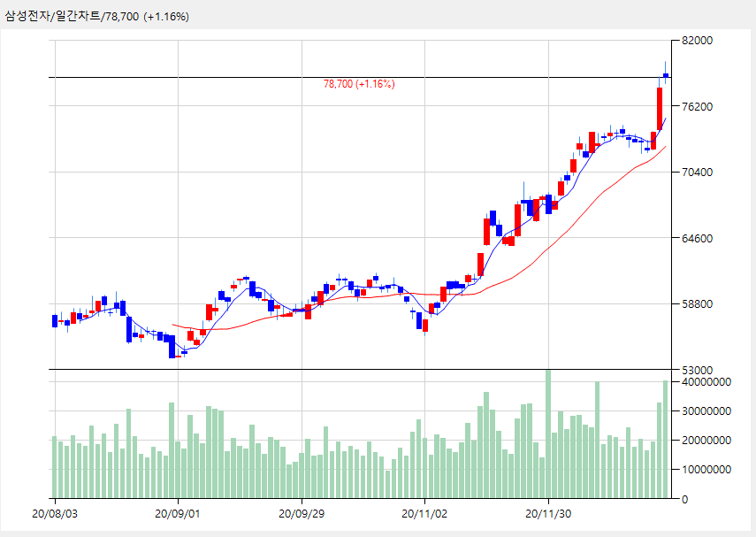Viewport: 756px width, 537px height.
Task: Select the 53000 price axis label
Action: click(697, 370)
